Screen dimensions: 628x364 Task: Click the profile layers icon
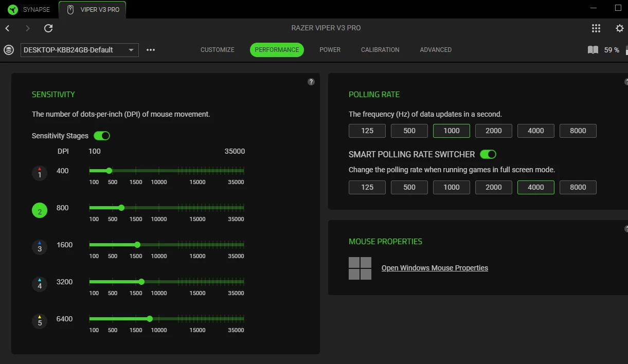(x=9, y=50)
